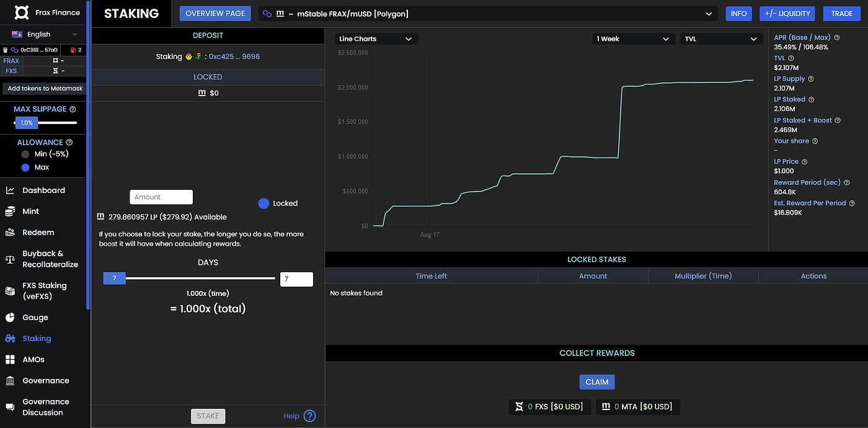The image size is (868, 428).
Task: Click the INFO button
Action: click(x=739, y=14)
